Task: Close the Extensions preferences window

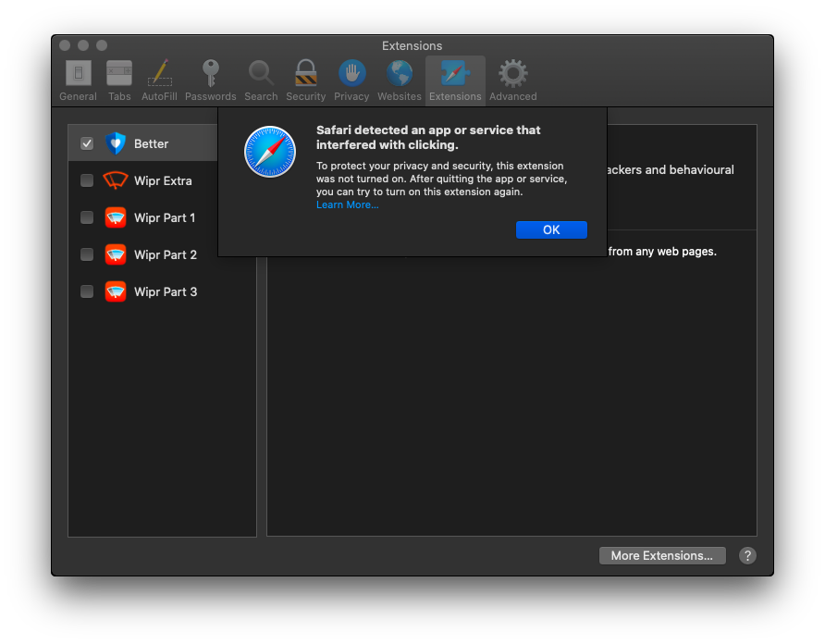Action: 65,45
